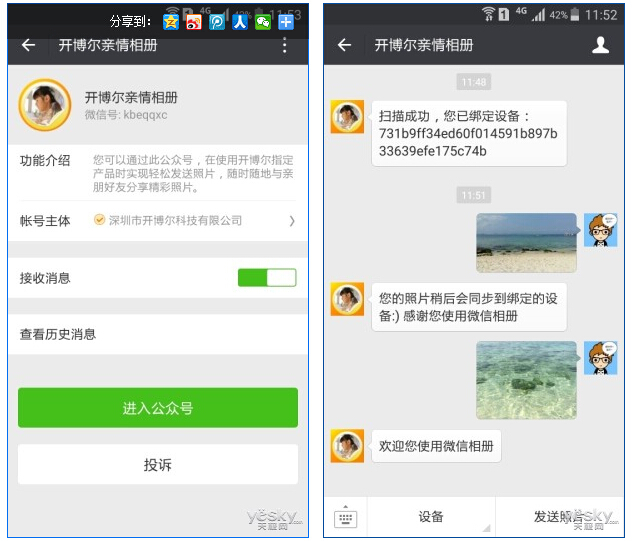The height and width of the screenshot is (541, 632).
Task: Share to Tencent Weibo icon
Action: click(217, 22)
